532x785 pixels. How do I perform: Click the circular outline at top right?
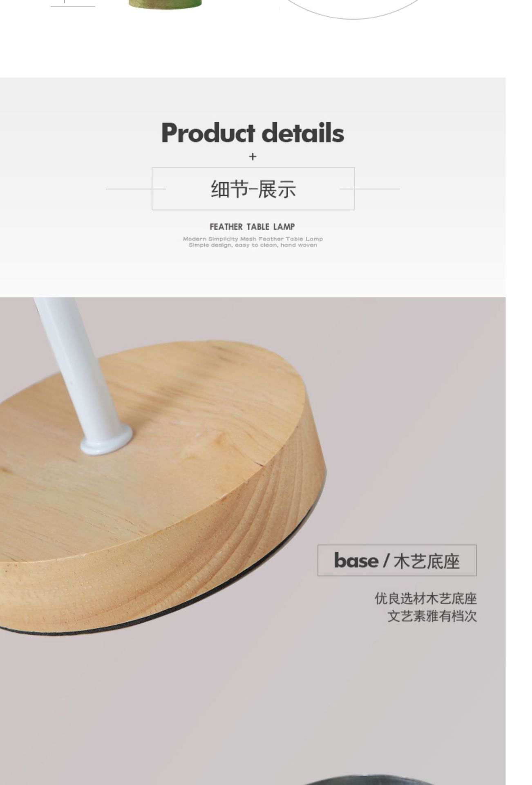point(354,9)
